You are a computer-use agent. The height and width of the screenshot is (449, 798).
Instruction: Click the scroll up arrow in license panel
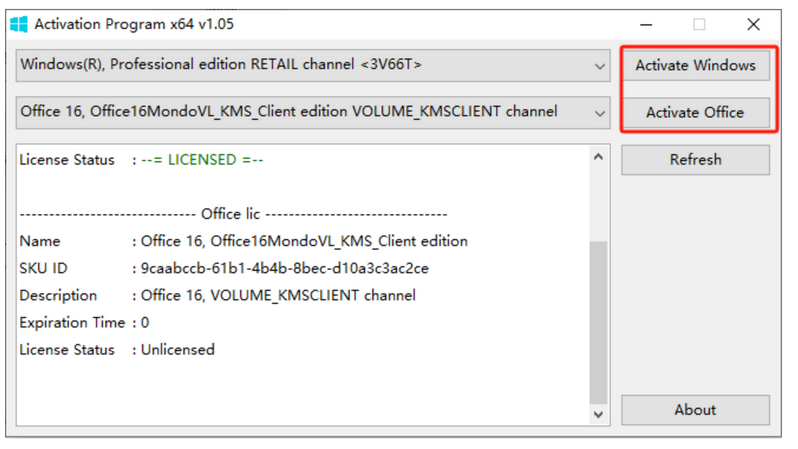coord(598,157)
